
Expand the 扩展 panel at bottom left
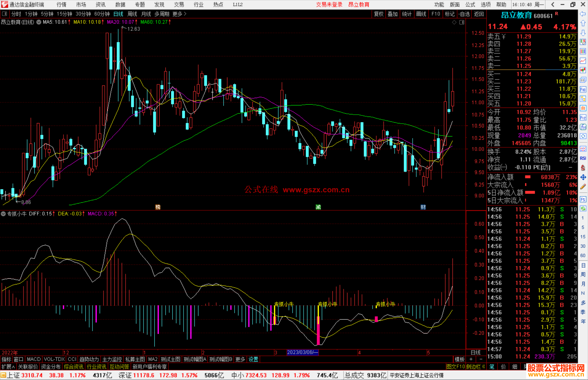[8, 367]
